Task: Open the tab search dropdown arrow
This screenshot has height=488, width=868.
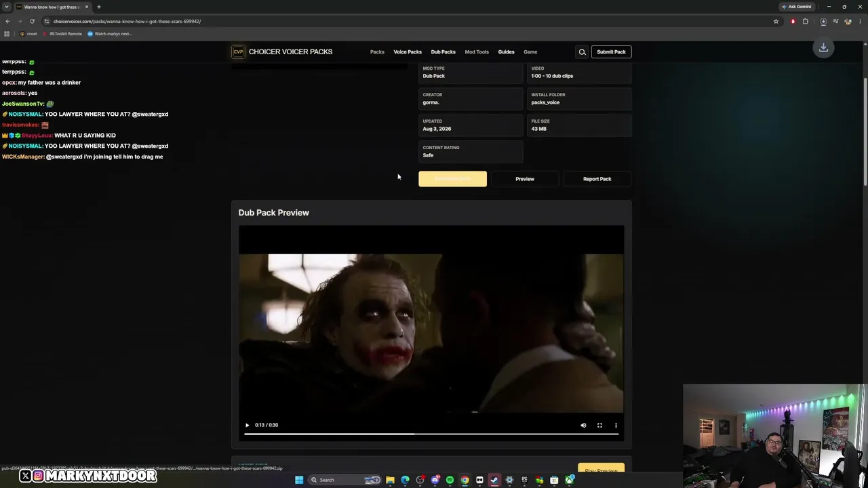Action: pos(6,7)
